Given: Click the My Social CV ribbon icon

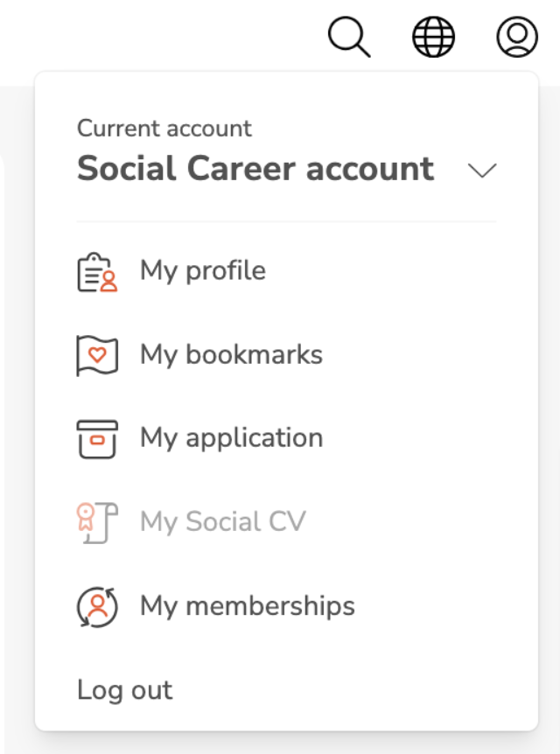Looking at the screenshot, I should tap(97, 523).
